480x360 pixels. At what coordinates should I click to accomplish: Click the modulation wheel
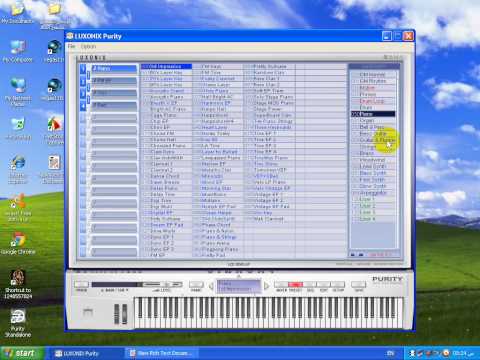click(x=125, y=314)
